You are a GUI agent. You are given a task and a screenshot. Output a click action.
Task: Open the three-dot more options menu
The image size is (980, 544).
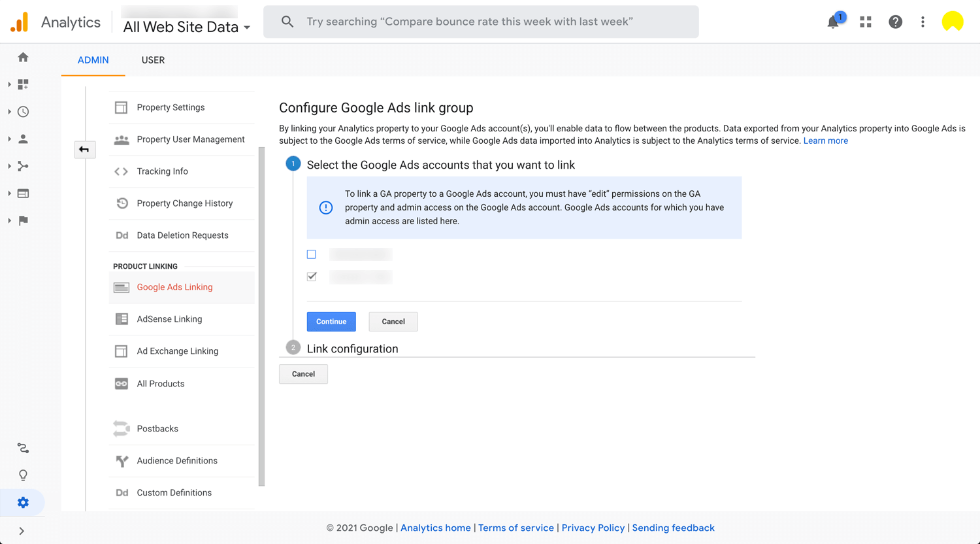pos(923,22)
